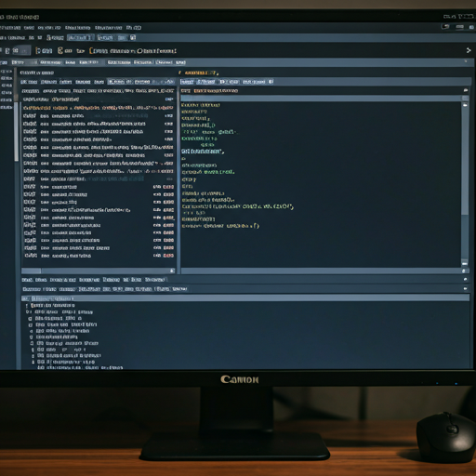Click the small icon at the code editor header's right end
The width and height of the screenshot is (476, 476).
pyautogui.click(x=466, y=90)
